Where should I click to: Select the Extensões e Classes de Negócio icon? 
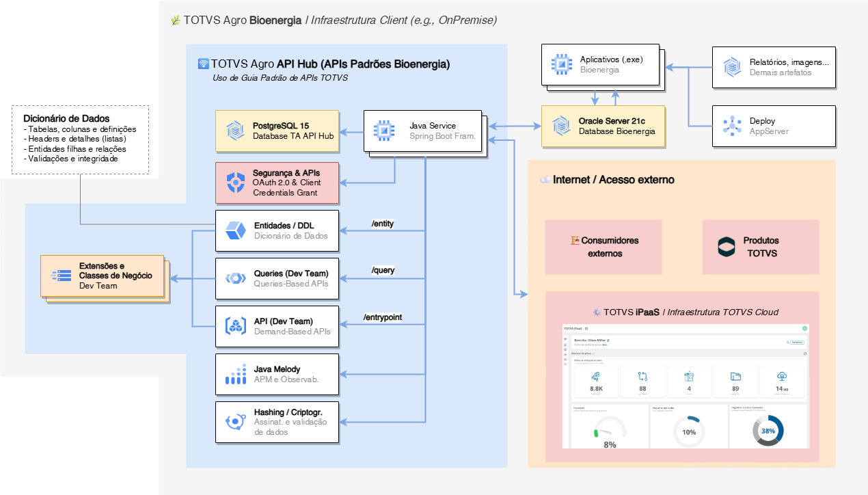point(61,276)
